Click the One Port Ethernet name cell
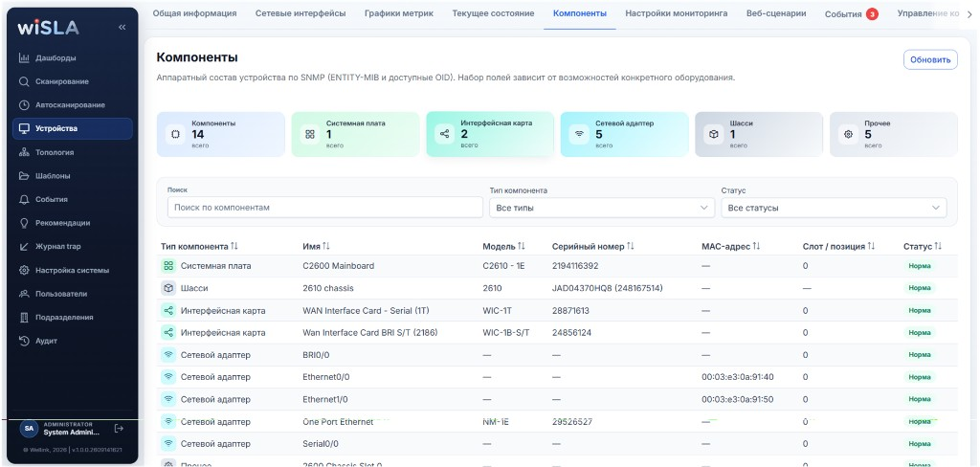Viewport: 980px width, 467px height. (x=338, y=422)
